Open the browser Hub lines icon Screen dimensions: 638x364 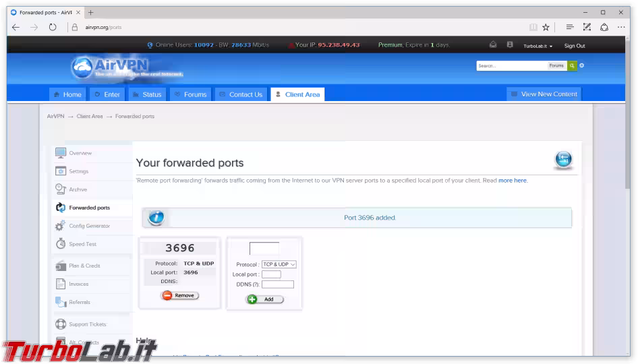point(570,27)
